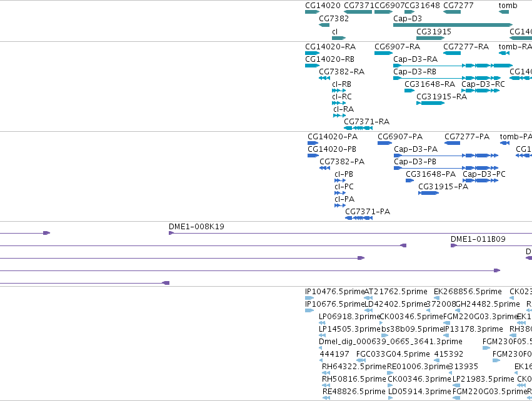Click the Cap-D3 gene bar
This screenshot has width=532, height=401.
[x=453, y=25]
